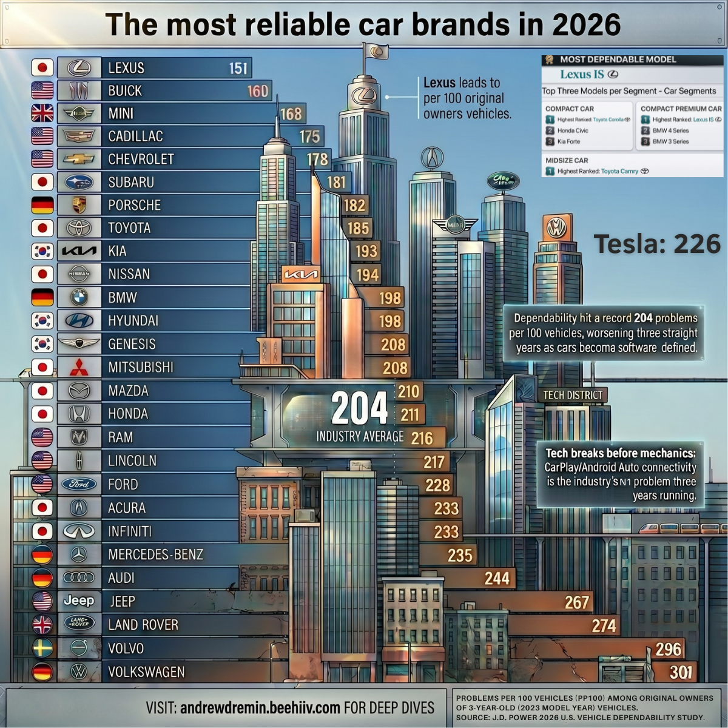This screenshot has width=728, height=728.
Task: Click the score value 267
Action: 576,602
